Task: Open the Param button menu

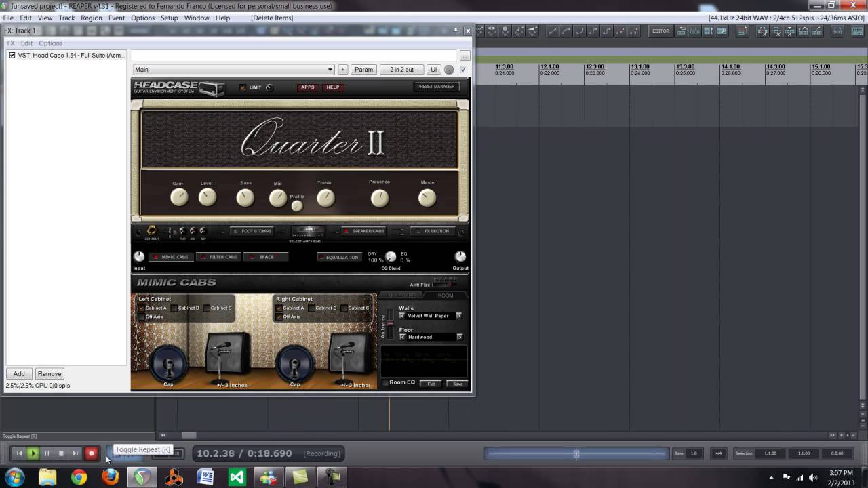Action: click(363, 70)
